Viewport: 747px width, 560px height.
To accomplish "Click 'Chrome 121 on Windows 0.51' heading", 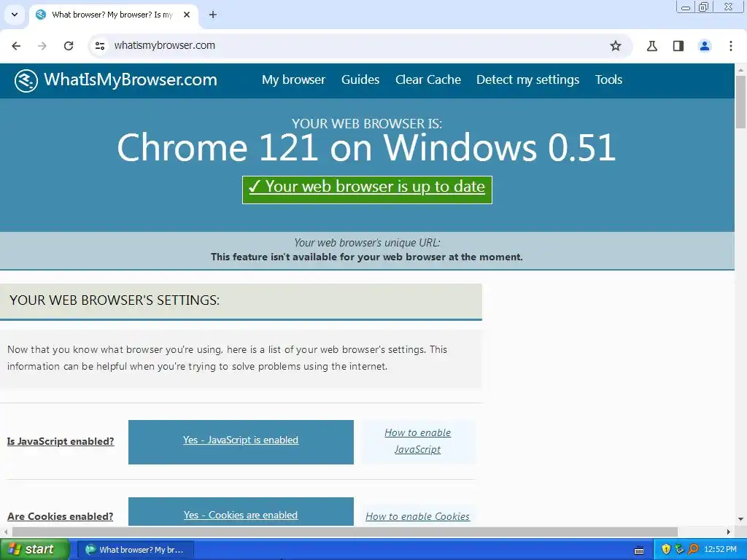I will click(366, 147).
